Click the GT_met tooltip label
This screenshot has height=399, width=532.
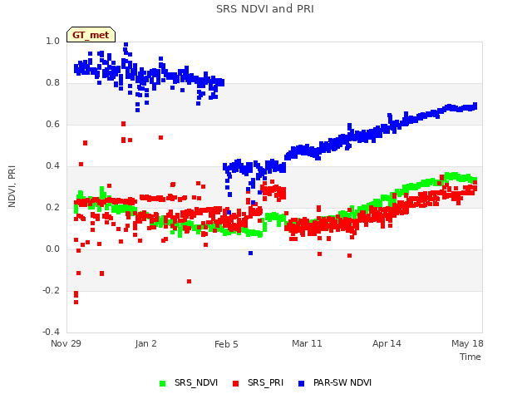(x=91, y=35)
